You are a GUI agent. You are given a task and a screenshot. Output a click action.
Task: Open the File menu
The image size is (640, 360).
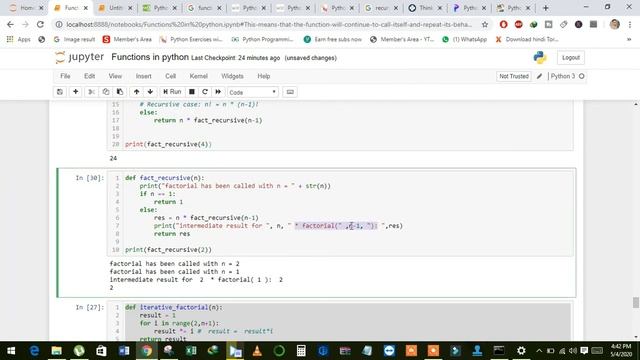[65, 76]
